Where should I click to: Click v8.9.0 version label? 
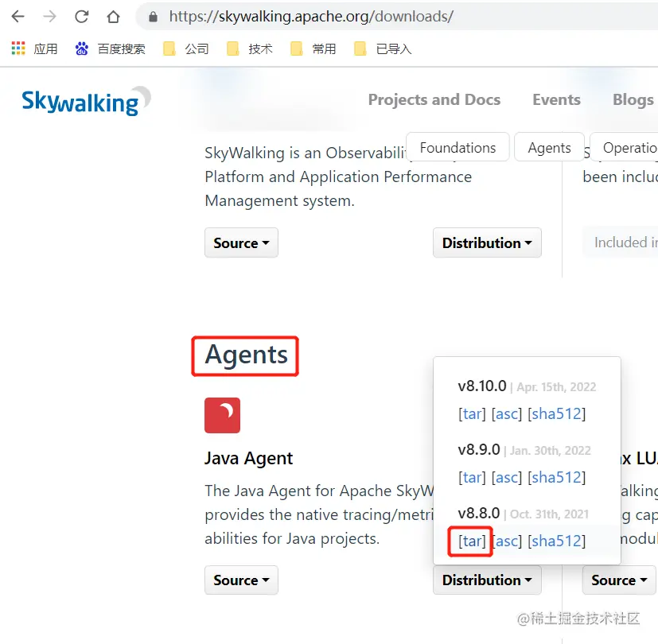coord(479,449)
